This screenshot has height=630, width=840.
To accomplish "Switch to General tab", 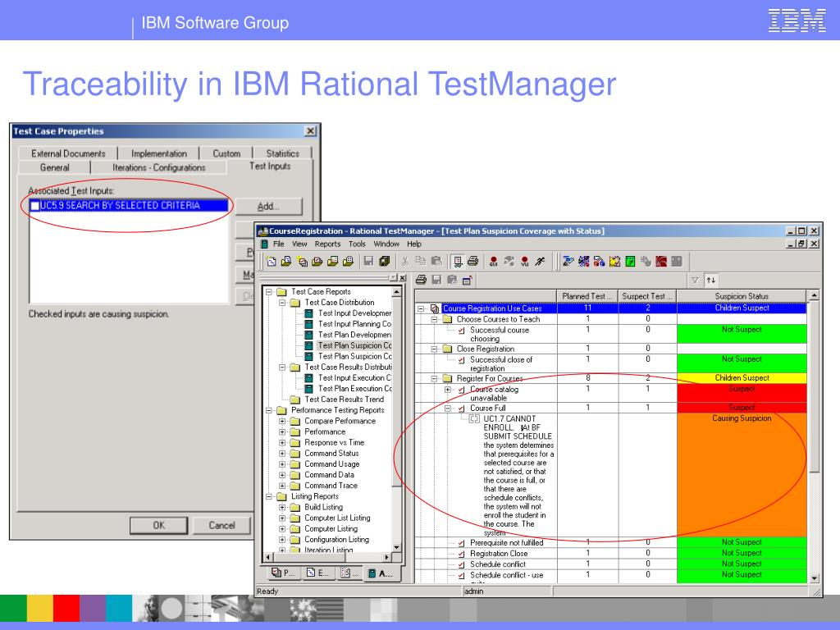I will click(55, 167).
